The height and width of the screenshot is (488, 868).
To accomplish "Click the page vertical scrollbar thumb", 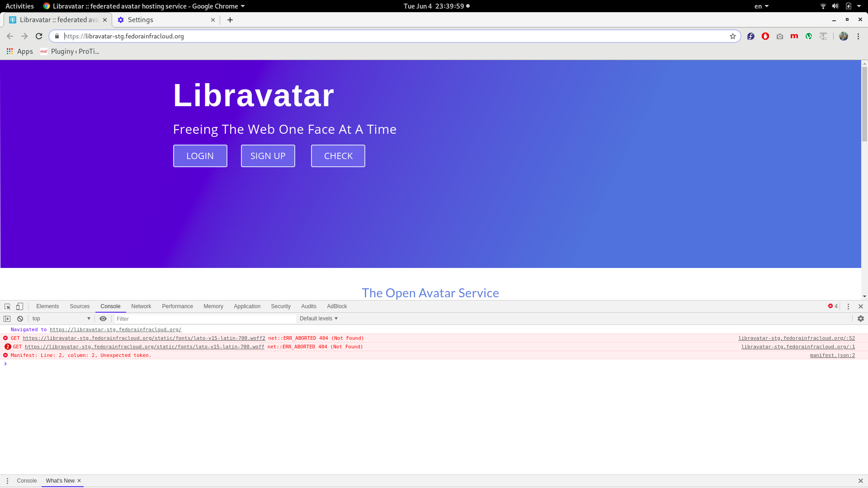I will tap(864, 104).
